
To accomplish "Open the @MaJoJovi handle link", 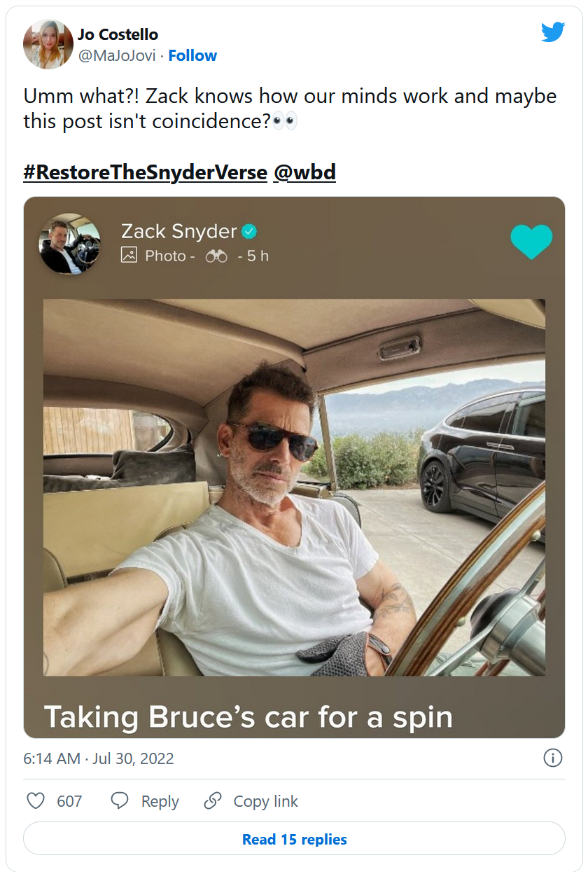I will click(116, 55).
